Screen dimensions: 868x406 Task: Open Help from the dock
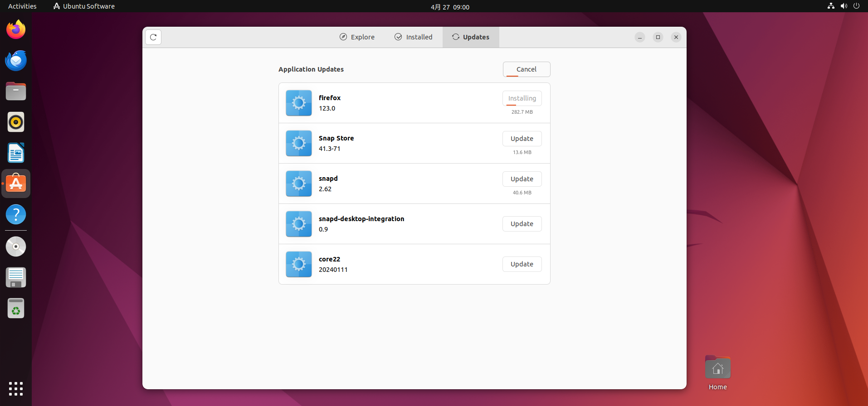(16, 214)
